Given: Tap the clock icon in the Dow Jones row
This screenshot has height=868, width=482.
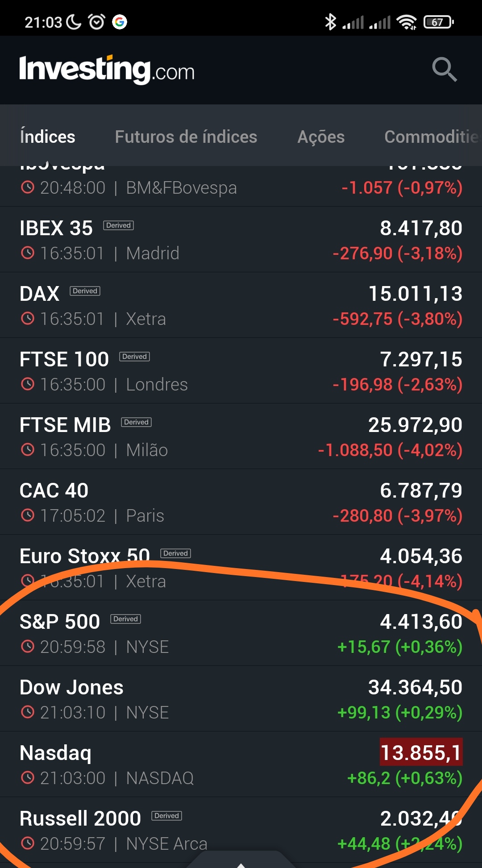Looking at the screenshot, I should [x=28, y=712].
